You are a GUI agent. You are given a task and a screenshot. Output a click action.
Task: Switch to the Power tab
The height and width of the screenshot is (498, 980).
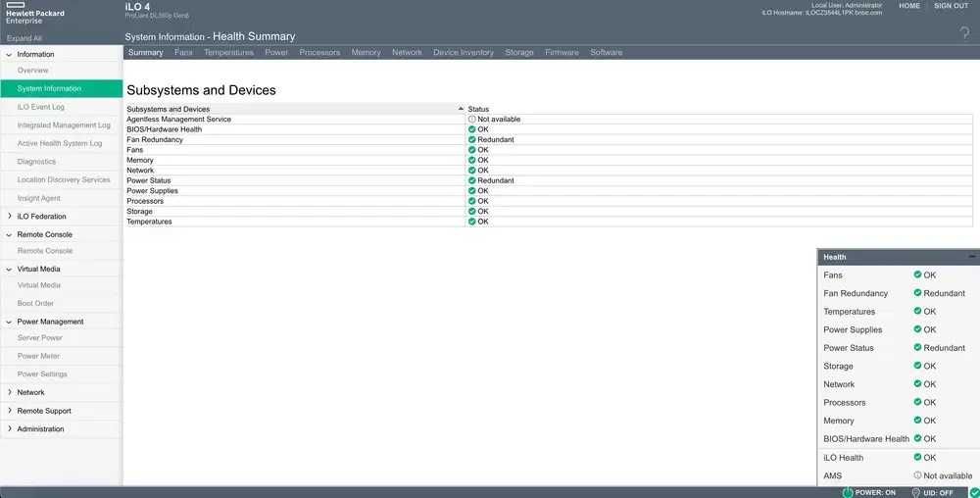pos(276,53)
